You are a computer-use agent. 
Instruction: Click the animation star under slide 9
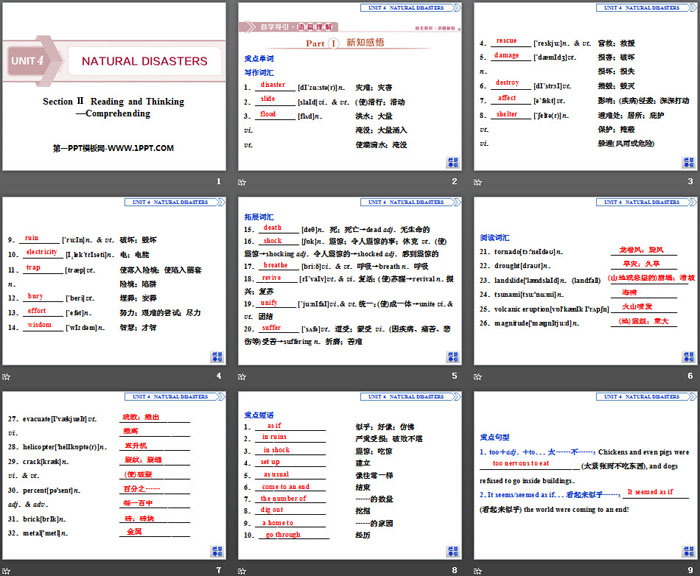(x=478, y=570)
